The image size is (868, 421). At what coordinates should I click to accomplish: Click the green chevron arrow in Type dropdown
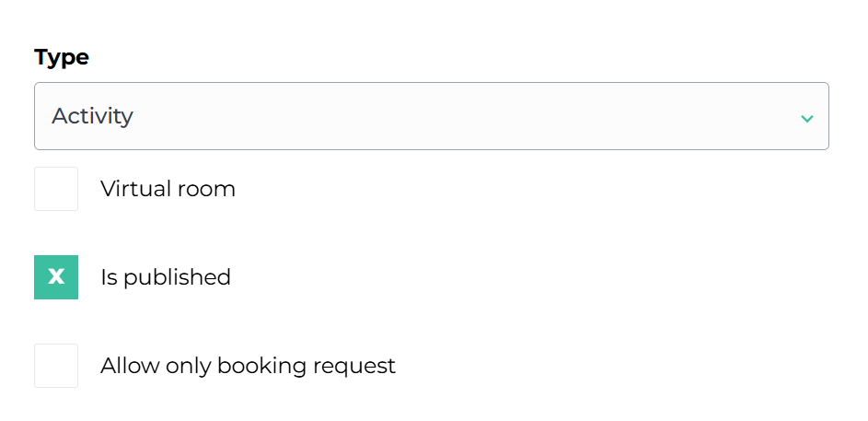(x=806, y=118)
